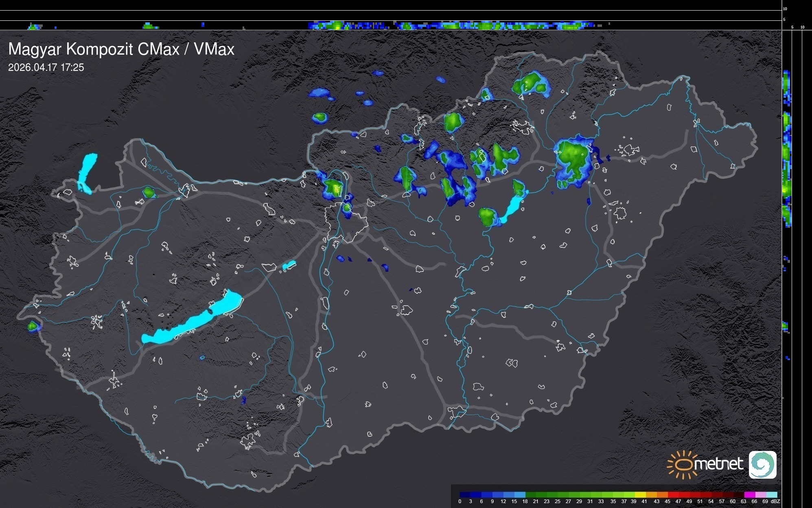
Task: Click the teal spiral radar app icon
Action: pyautogui.click(x=762, y=464)
